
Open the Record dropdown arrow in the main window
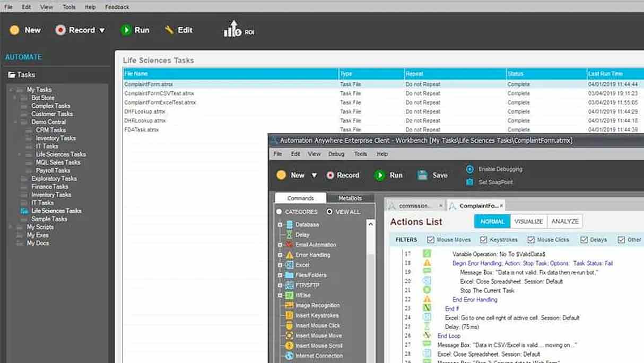click(x=102, y=30)
